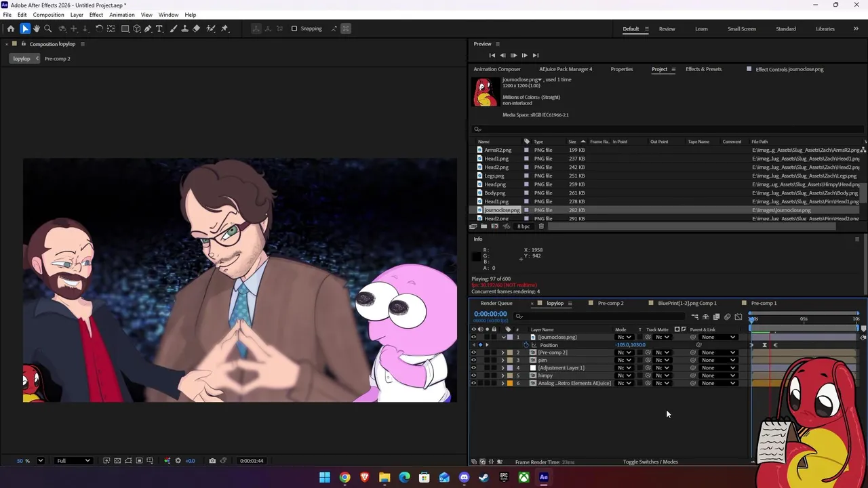Expand the himpy layer
The height and width of the screenshot is (488, 868).
click(502, 375)
